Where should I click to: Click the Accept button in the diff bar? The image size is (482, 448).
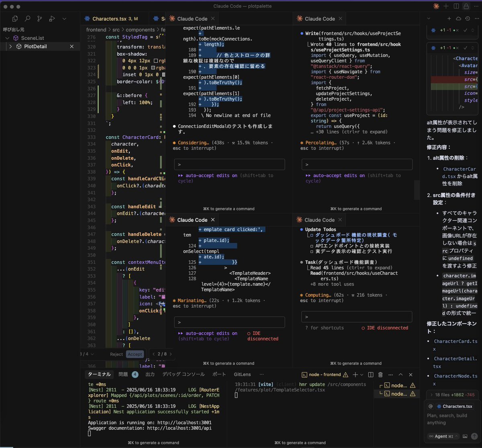[x=135, y=354]
